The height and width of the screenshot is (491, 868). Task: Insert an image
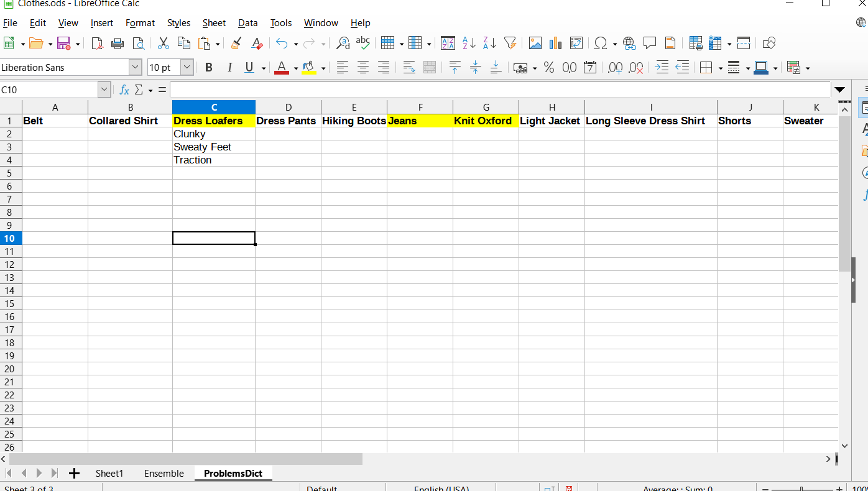(x=535, y=43)
